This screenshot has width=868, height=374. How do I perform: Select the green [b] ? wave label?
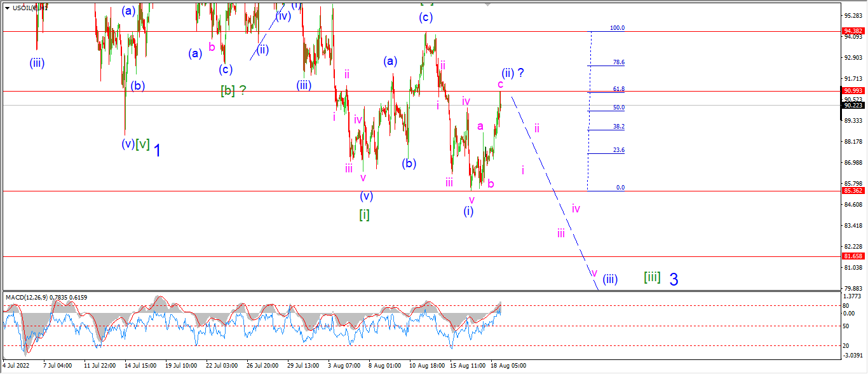233,90
